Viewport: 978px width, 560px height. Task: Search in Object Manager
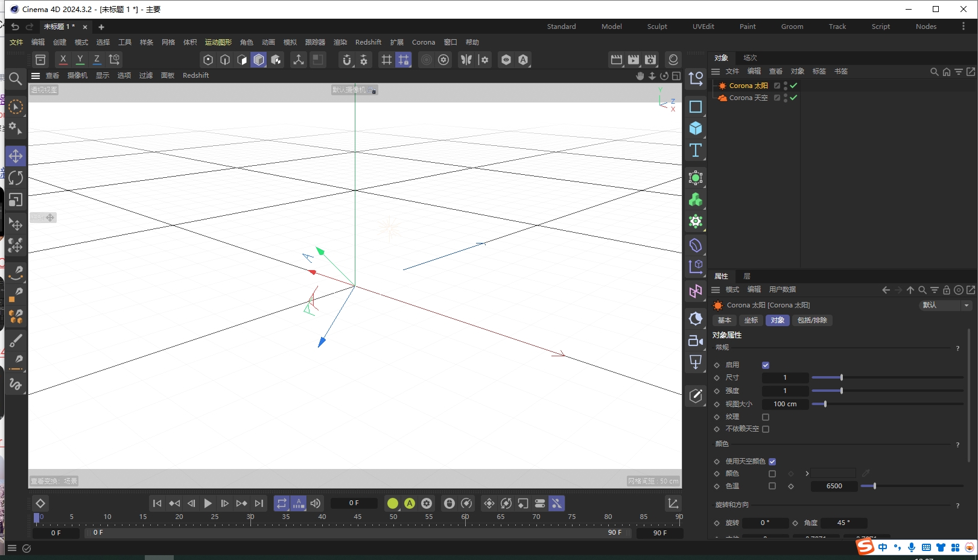coord(935,71)
